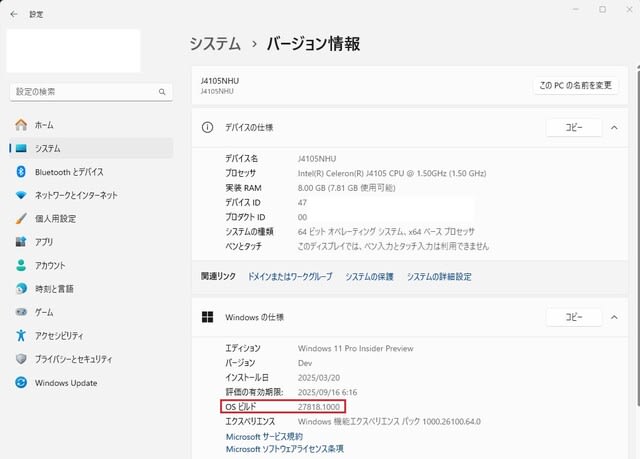Click the processor value Intel Celeron J4105
The image size is (640, 459).
392,173
